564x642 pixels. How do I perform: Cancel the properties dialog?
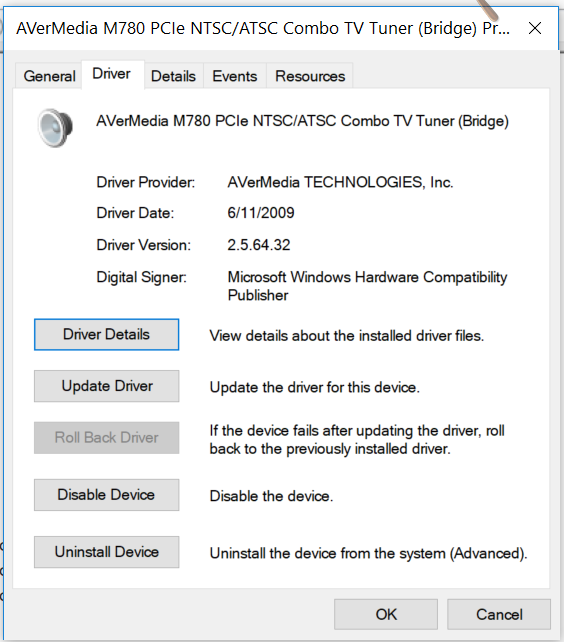pyautogui.click(x=499, y=615)
